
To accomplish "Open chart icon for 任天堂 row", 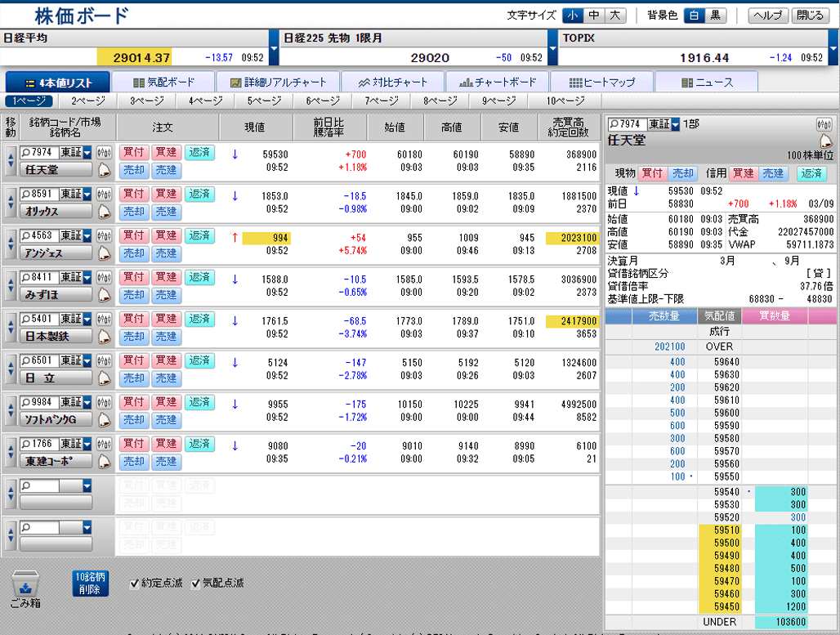I will 104,153.
